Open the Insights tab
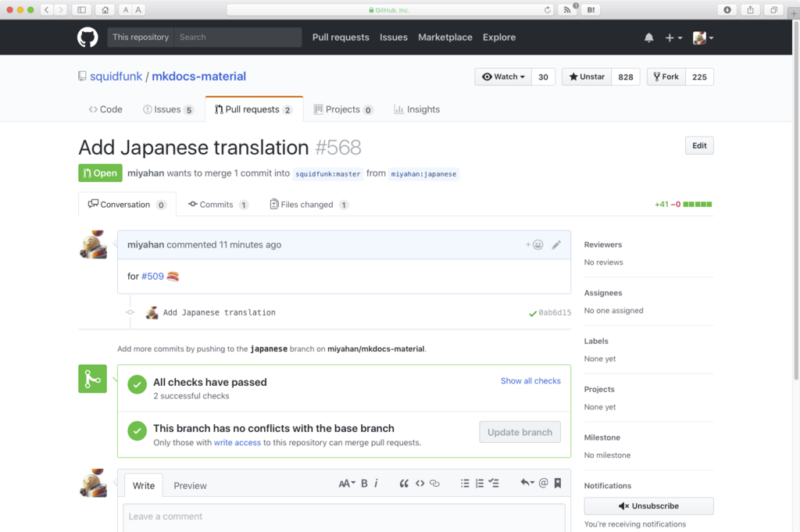 417,109
